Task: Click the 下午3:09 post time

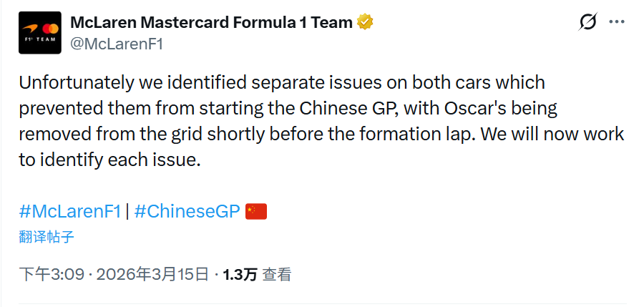Action: [52, 274]
